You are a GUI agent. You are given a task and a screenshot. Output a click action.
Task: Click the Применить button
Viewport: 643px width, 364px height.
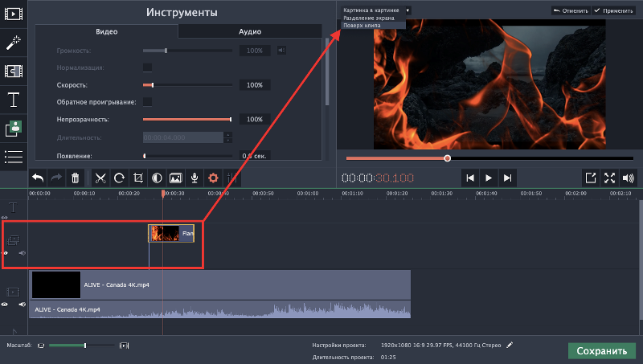pyautogui.click(x=614, y=10)
